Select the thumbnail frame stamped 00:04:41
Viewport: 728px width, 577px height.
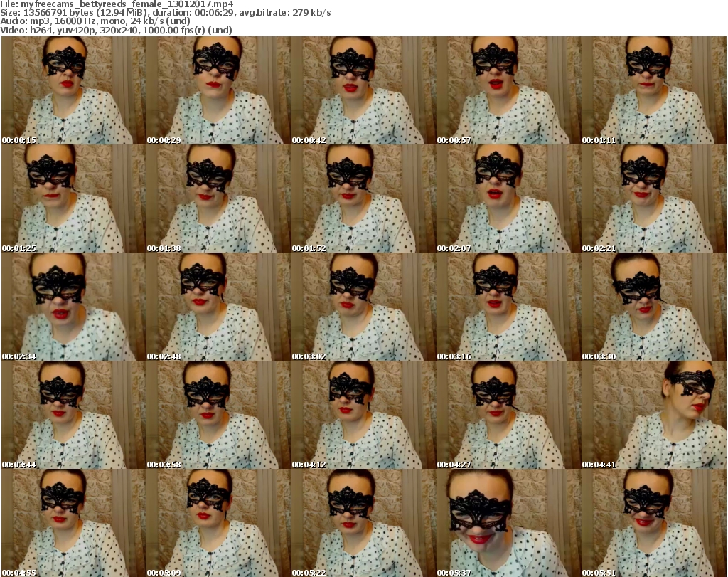[654, 415]
